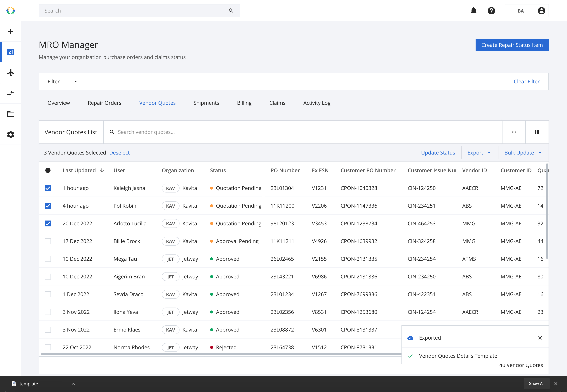567x392 pixels.
Task: Click the cloud icon in Exported notification
Action: [410, 338]
